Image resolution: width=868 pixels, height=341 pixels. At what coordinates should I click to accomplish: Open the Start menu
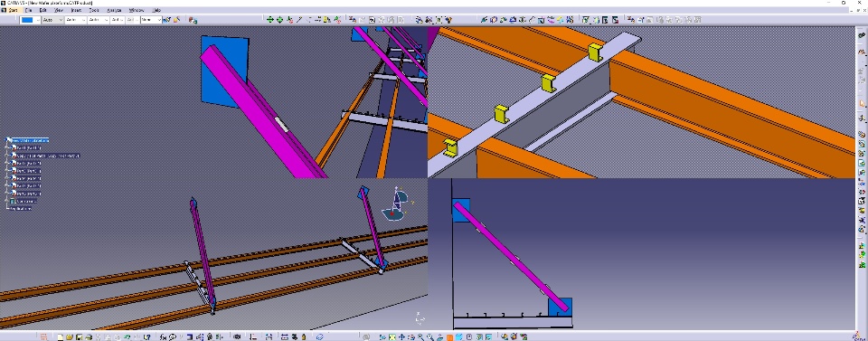[x=13, y=10]
